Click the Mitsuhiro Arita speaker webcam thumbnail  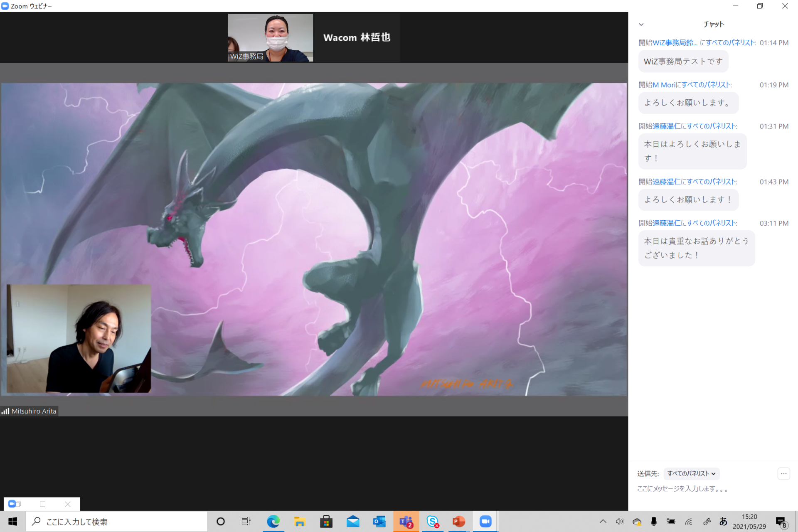tap(79, 339)
